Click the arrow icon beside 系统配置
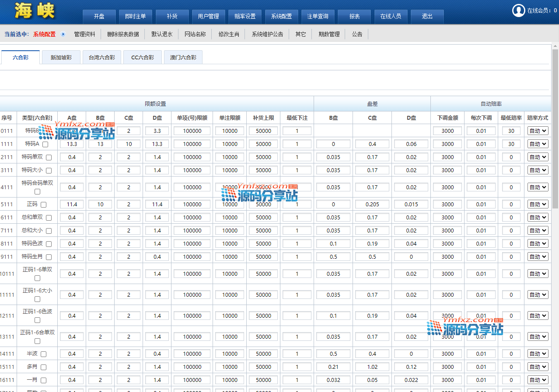Viewport: 559px width, 392px height. click(x=63, y=34)
